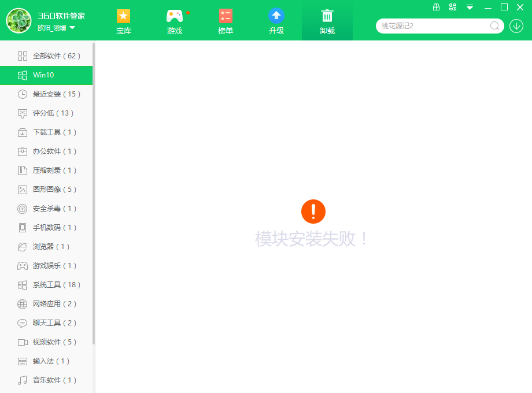Select 手机数码 (1) category
This screenshot has height=393, width=532.
[x=46, y=228]
